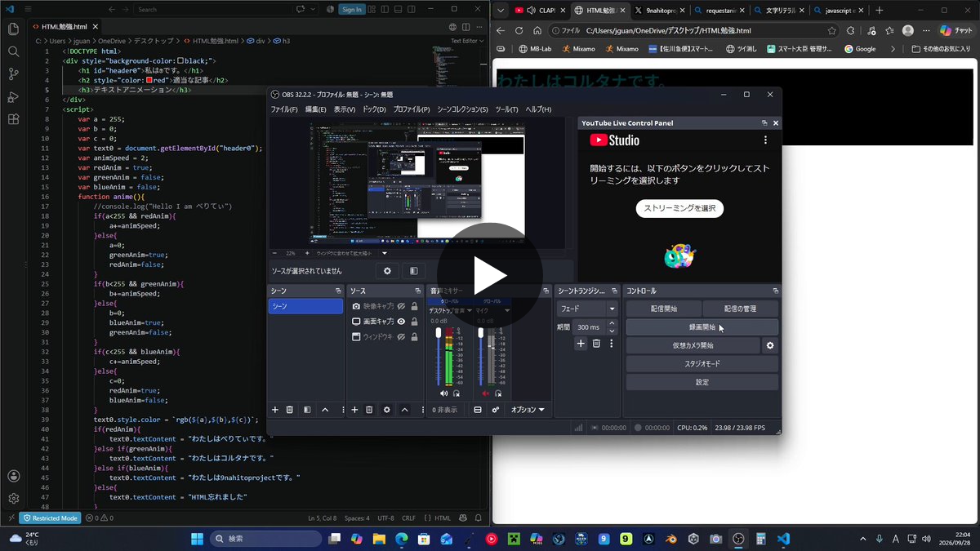Open advanced audio properties gears icon
The image size is (980, 551).
point(496,410)
